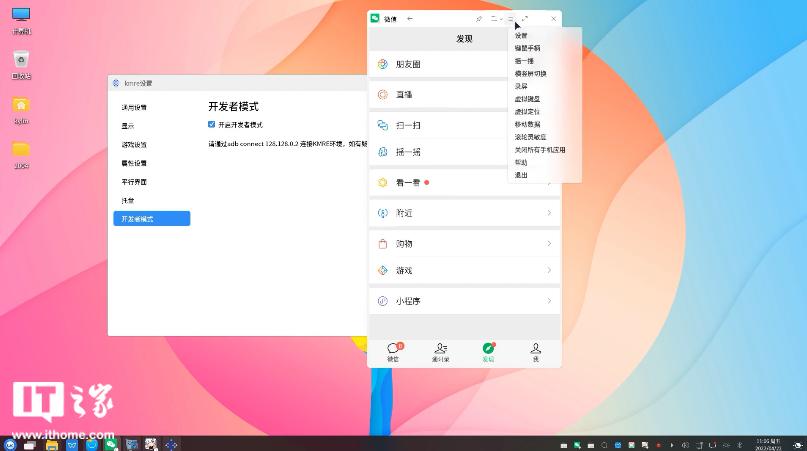Choose 移动数据 in the dropdown menu
The width and height of the screenshot is (807, 451).
(527, 124)
